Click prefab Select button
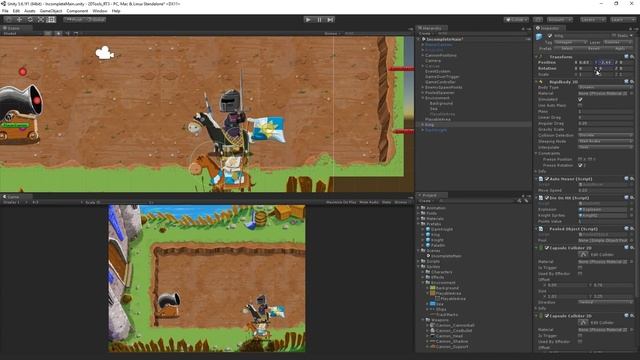Image resolution: width=640 pixels, height=360 pixels. tap(567, 48)
